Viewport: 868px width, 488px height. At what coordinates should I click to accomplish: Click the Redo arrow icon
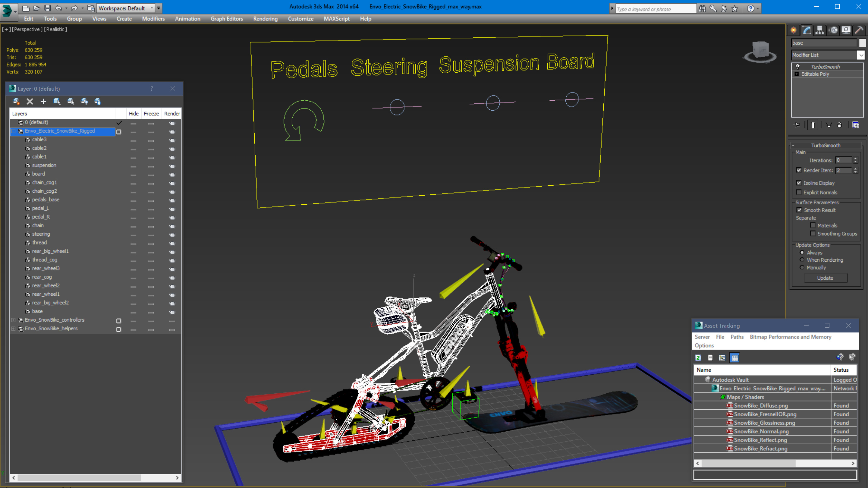74,8
